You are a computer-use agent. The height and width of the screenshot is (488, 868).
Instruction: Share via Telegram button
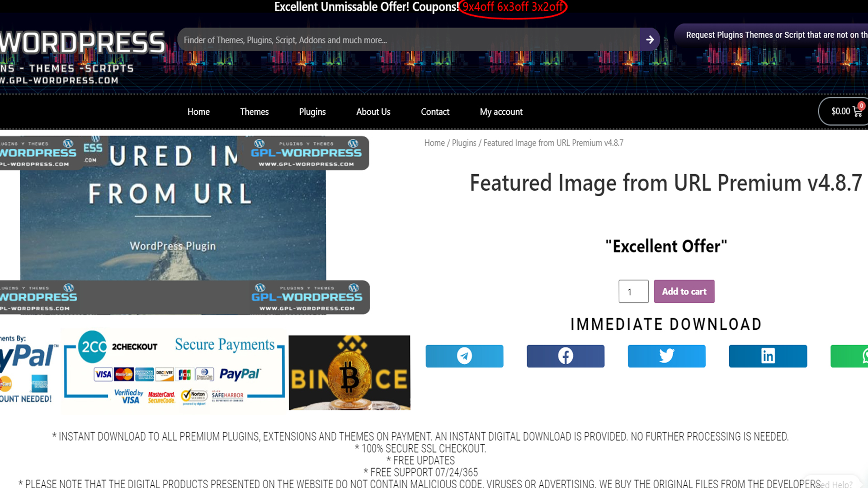(x=464, y=356)
